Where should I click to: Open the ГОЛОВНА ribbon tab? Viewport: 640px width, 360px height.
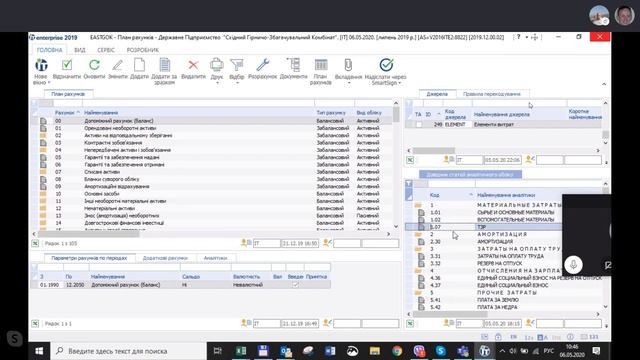coord(49,50)
